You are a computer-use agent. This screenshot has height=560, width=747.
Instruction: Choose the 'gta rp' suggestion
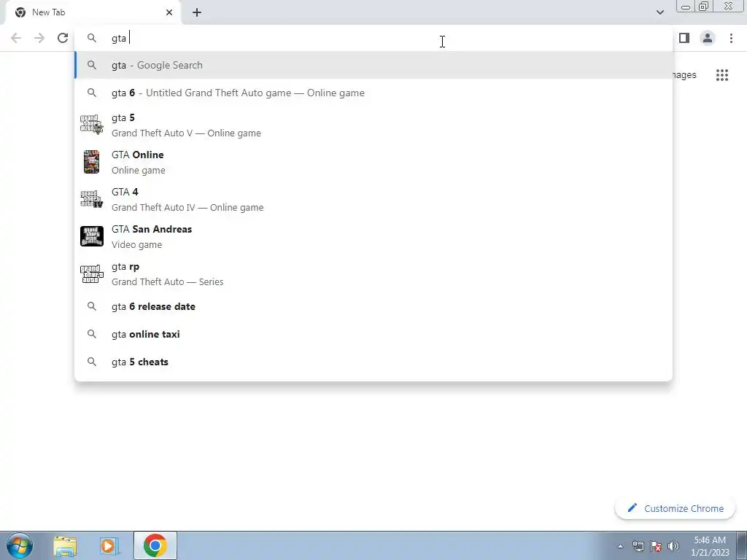373,274
